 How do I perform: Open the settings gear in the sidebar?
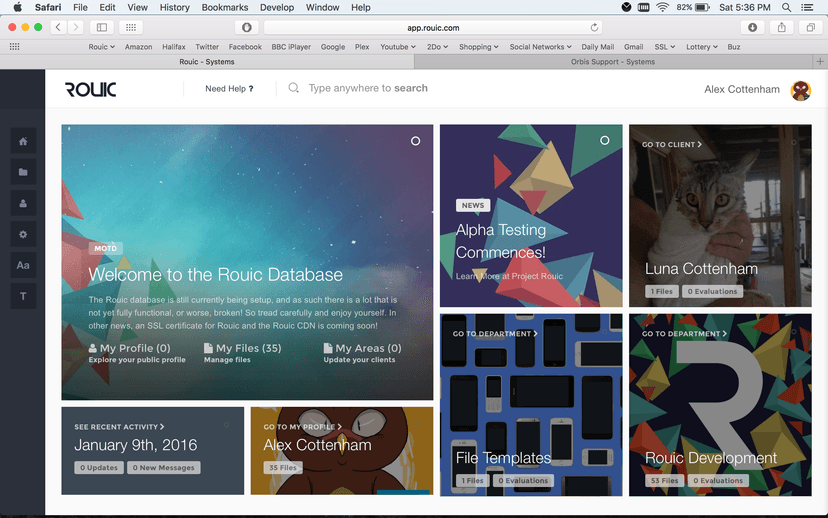[x=23, y=234]
